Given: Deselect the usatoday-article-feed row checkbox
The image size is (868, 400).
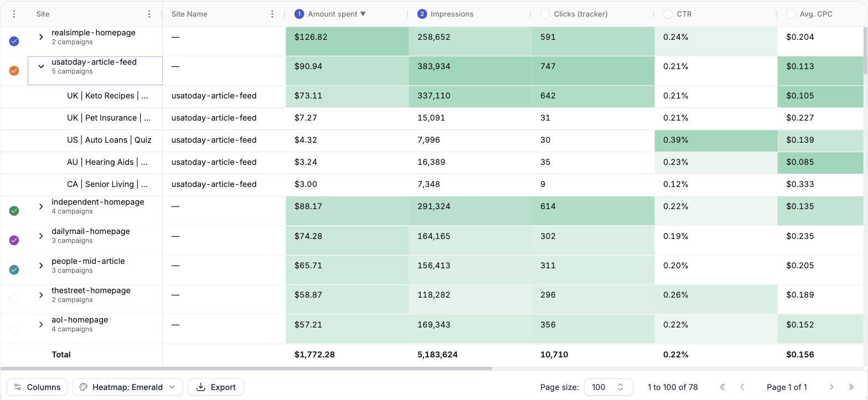Looking at the screenshot, I should tap(14, 71).
